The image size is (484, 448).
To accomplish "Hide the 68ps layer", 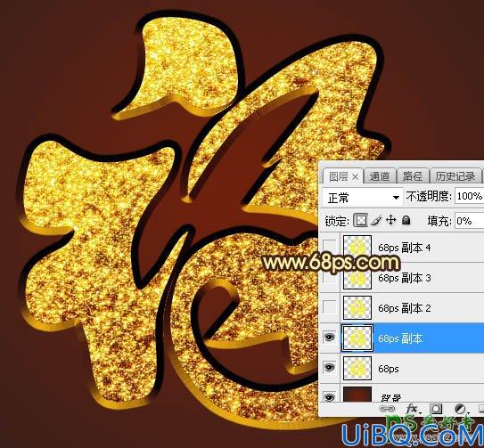I will (x=330, y=368).
